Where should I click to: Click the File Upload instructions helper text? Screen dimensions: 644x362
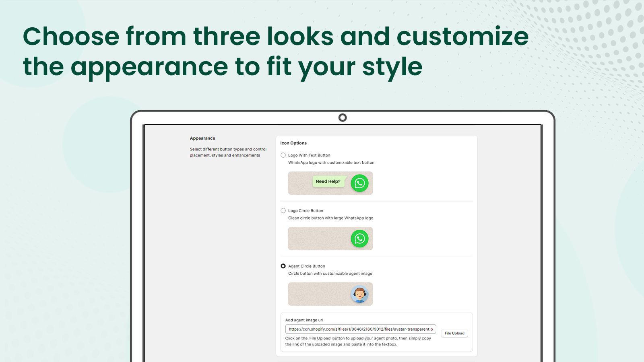click(358, 341)
